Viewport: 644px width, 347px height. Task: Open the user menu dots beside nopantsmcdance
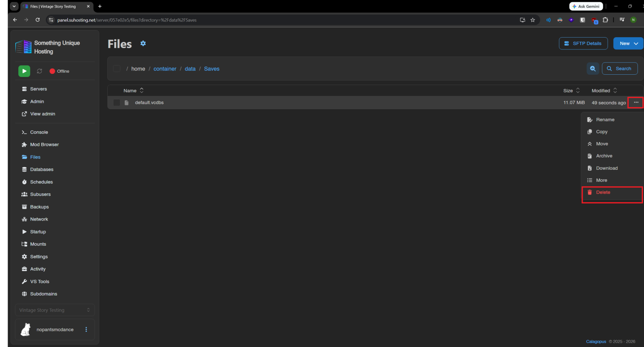point(86,329)
